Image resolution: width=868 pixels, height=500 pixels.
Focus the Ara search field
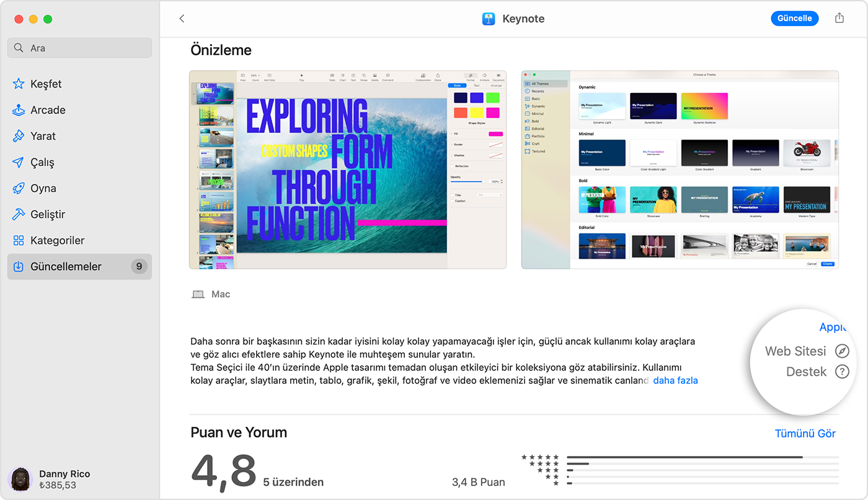point(79,48)
